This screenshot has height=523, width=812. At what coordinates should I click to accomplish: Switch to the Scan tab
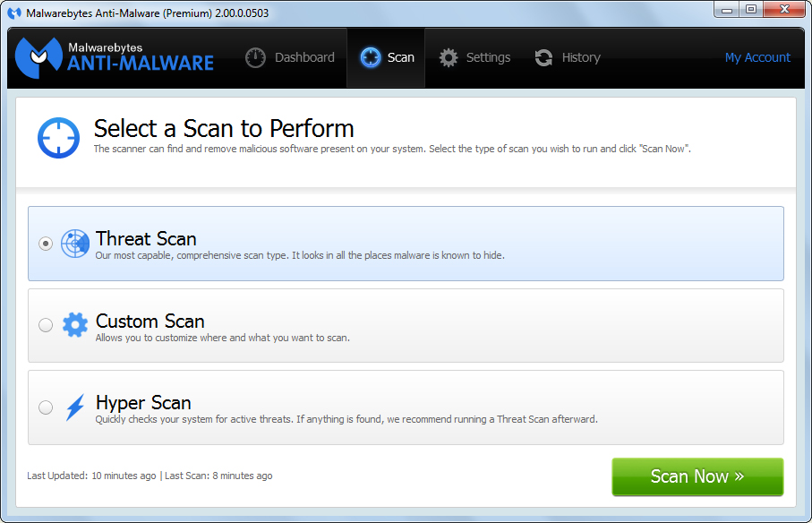[x=386, y=57]
